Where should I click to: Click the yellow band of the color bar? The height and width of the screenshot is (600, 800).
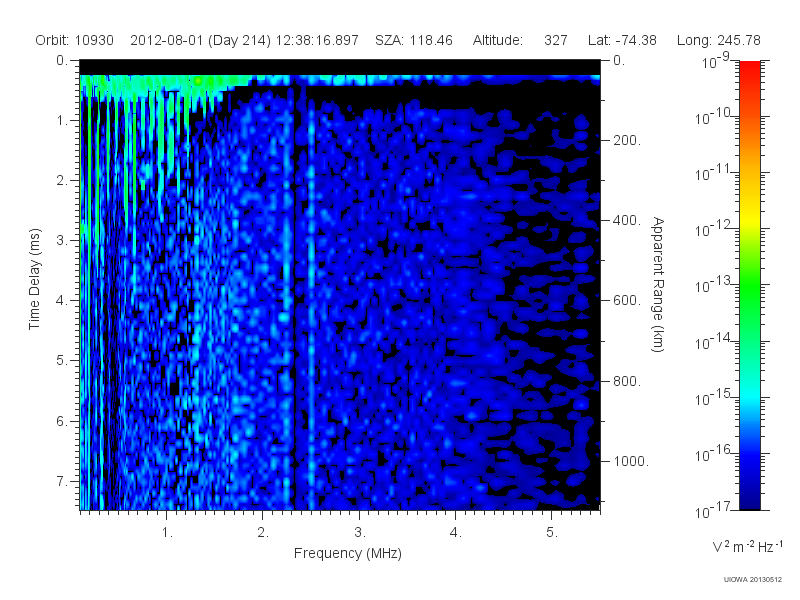click(749, 217)
